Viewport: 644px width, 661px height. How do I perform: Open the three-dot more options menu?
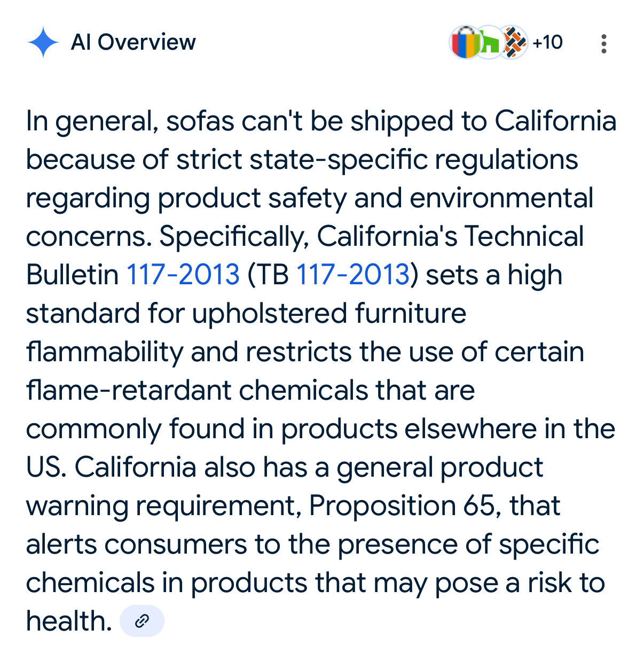[x=603, y=43]
